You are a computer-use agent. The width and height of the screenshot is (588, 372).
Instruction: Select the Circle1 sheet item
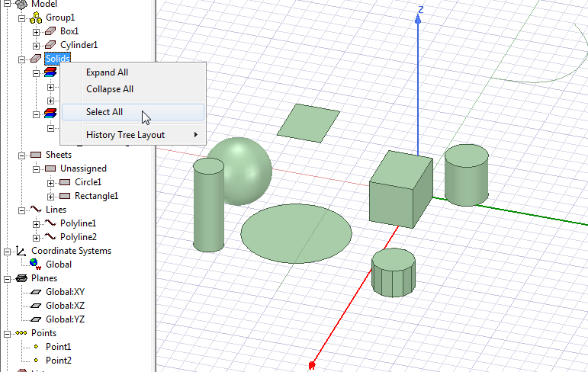pyautogui.click(x=88, y=182)
